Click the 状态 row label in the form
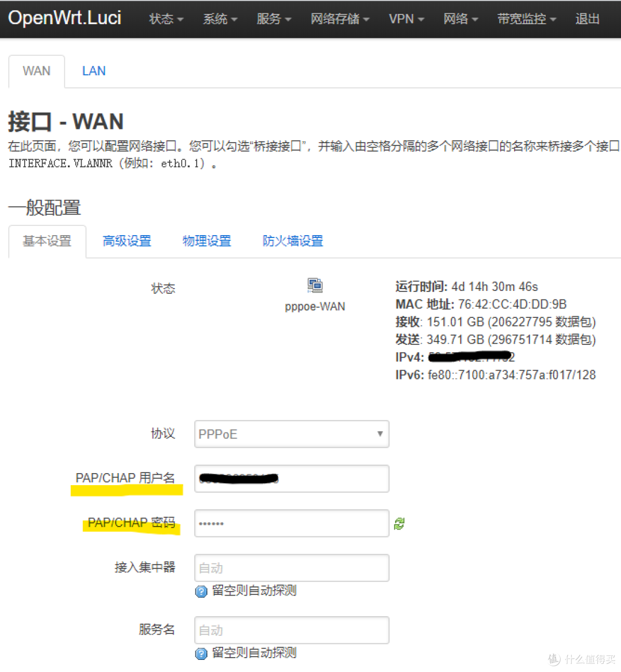This screenshot has width=621, height=672. [163, 288]
